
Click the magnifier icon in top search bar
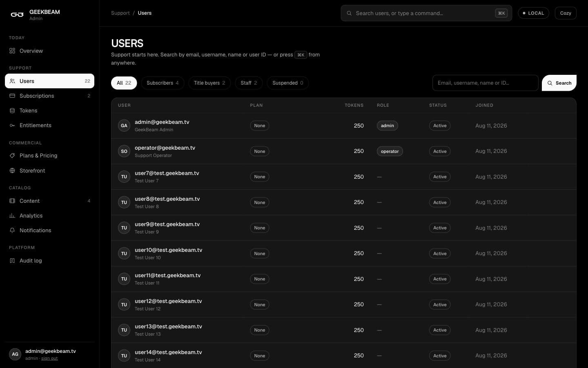pos(349,13)
